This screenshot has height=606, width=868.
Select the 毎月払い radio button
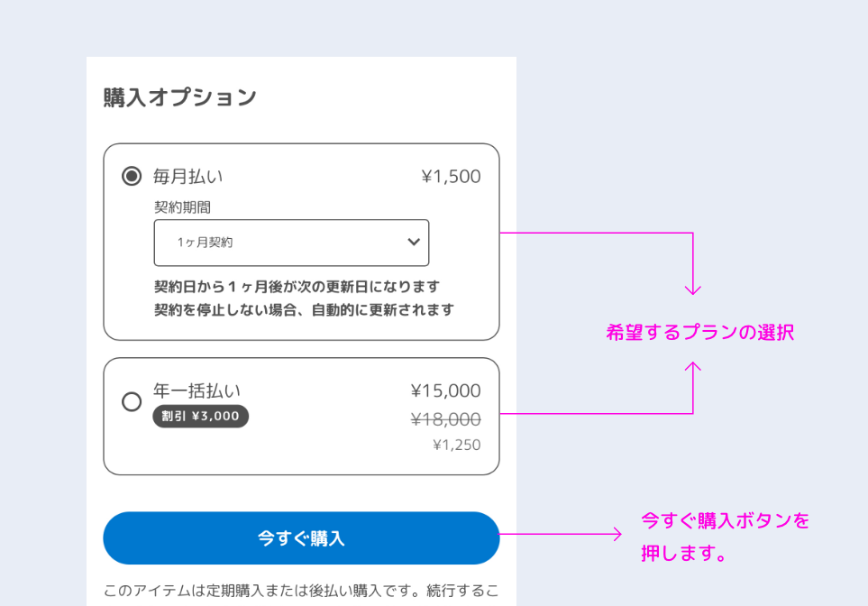point(132,176)
